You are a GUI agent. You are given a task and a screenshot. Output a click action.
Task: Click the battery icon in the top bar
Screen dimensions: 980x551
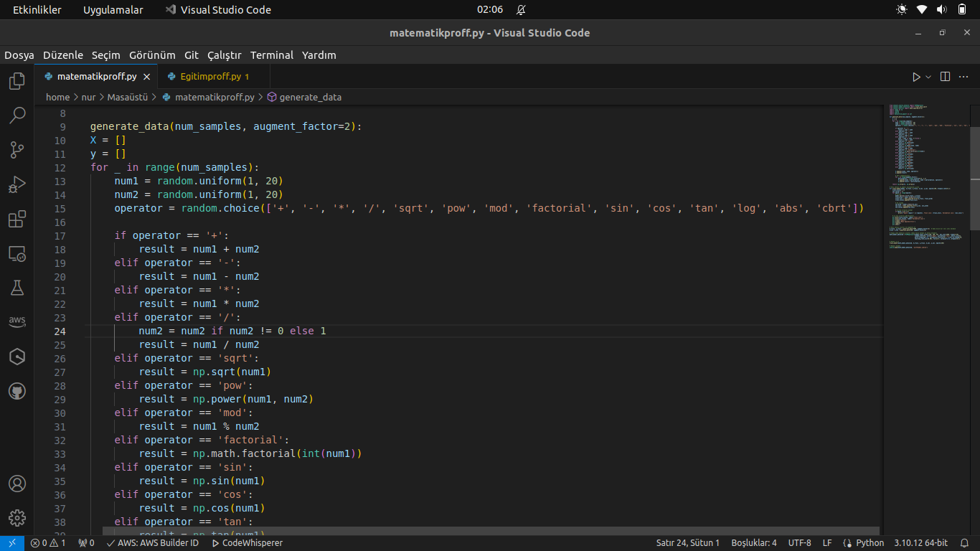tap(962, 10)
